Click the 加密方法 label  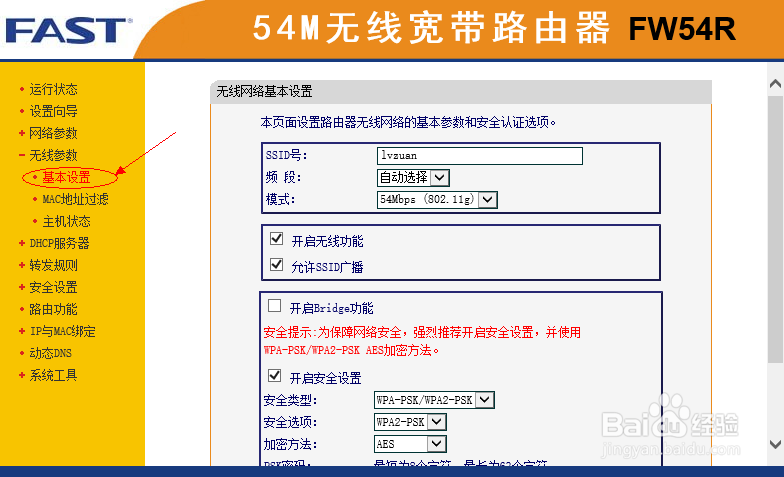tap(290, 444)
